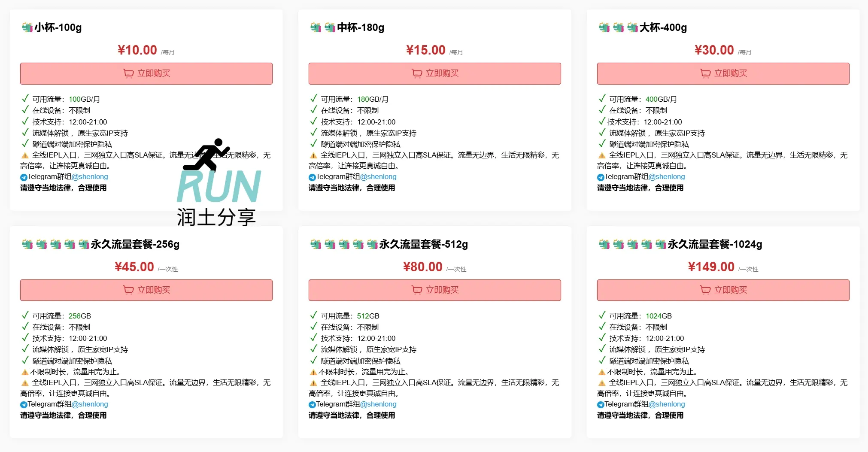
Task: Open @shenlong link in 中杯-180g card
Action: click(x=378, y=177)
